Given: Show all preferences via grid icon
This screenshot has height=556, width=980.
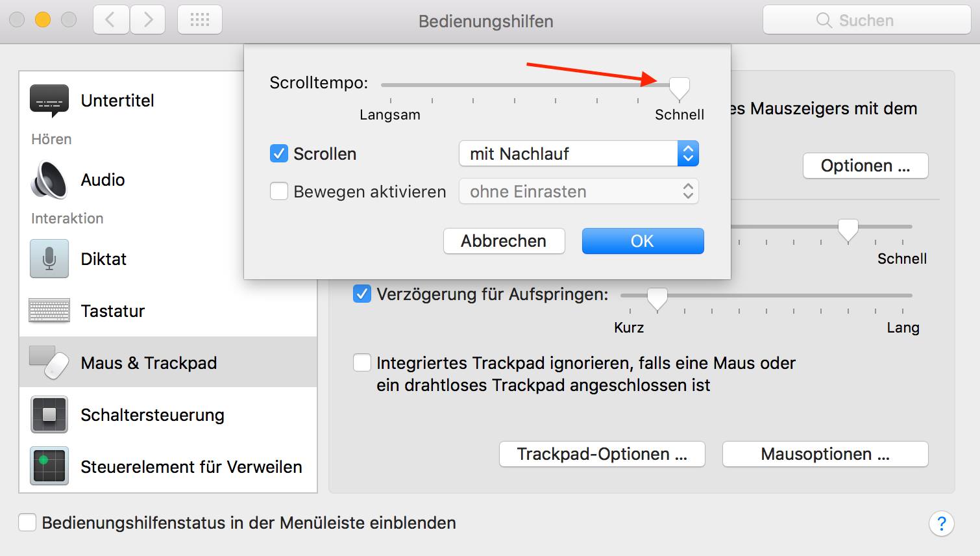Looking at the screenshot, I should 200,20.
